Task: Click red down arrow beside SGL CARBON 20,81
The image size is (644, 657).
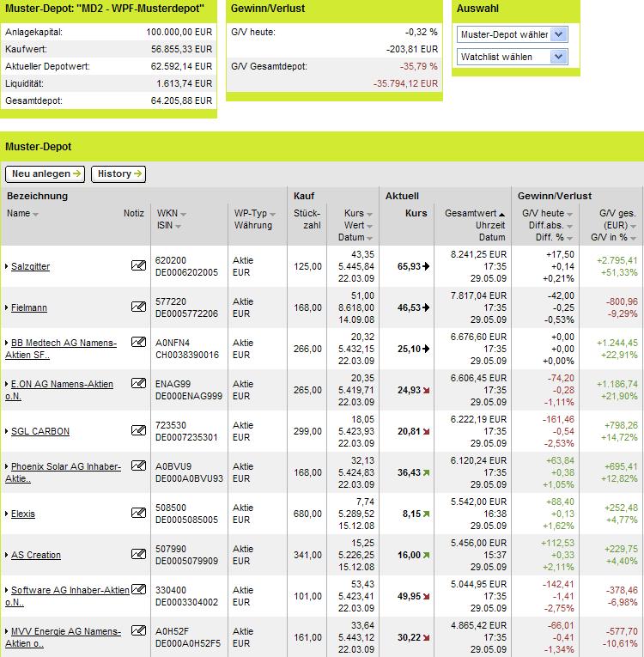Action: (x=427, y=431)
